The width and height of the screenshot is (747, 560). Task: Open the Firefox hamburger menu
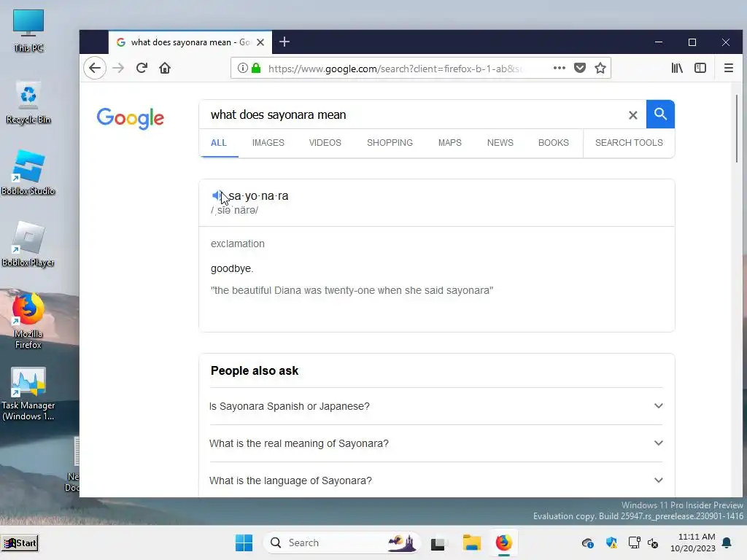click(729, 68)
